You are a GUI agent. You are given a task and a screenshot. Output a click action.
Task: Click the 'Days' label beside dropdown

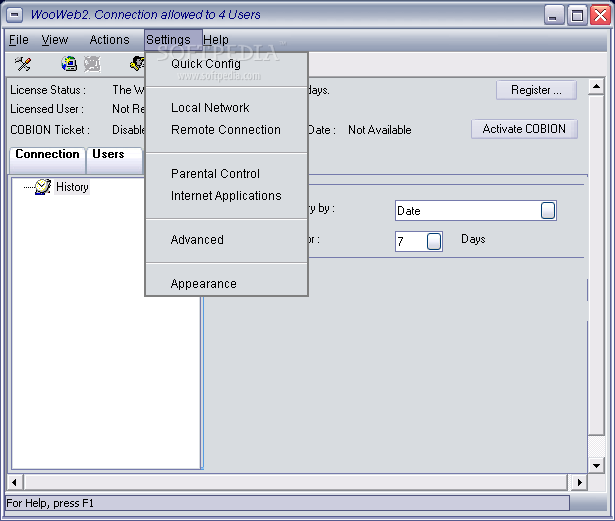pos(473,239)
